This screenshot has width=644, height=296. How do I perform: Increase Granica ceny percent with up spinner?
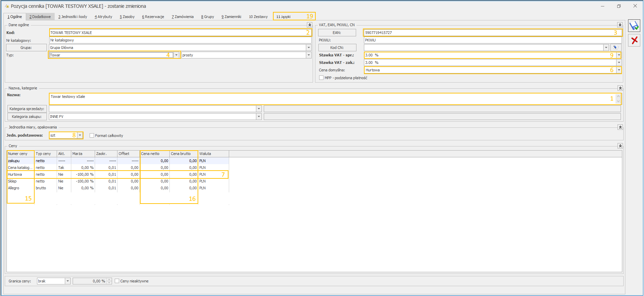(x=109, y=279)
